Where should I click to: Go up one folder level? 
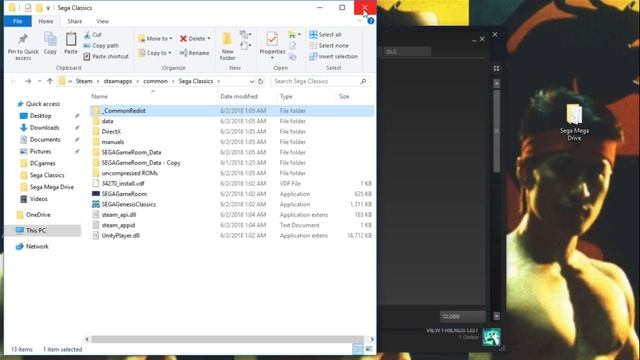(50, 81)
